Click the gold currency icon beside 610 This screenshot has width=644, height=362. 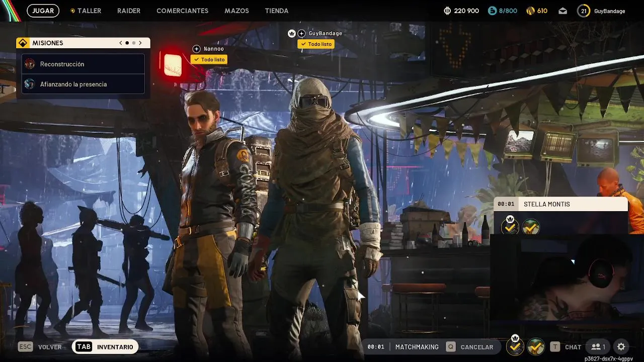[x=530, y=11]
